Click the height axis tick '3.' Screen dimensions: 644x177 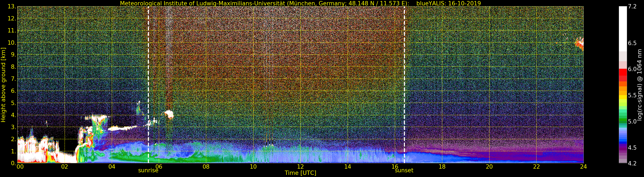[14, 127]
